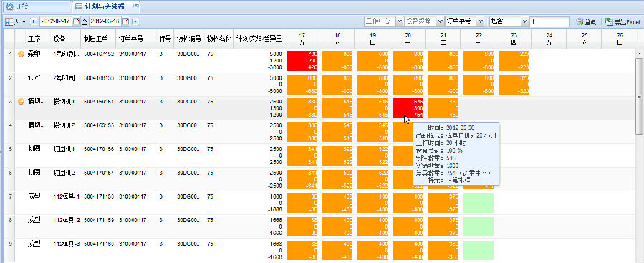This screenshot has width=644, height=263.
Task: Click the day 26 column header
Action: coord(620,39)
